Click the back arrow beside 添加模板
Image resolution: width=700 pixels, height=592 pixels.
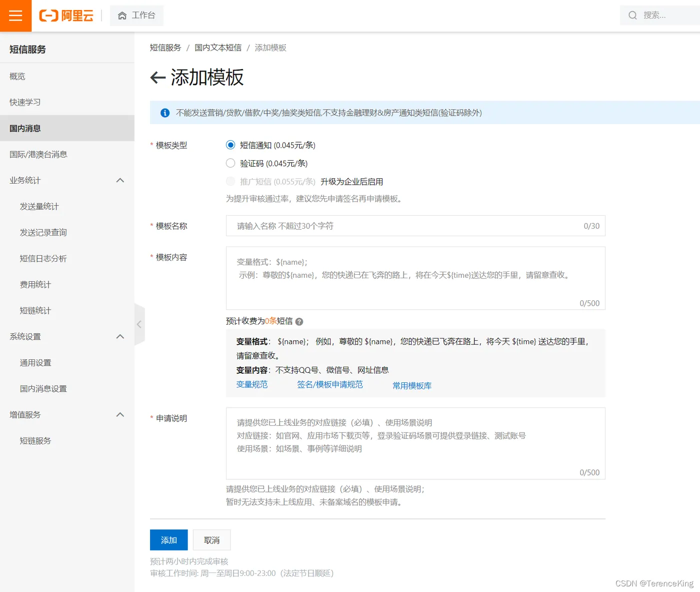click(158, 78)
